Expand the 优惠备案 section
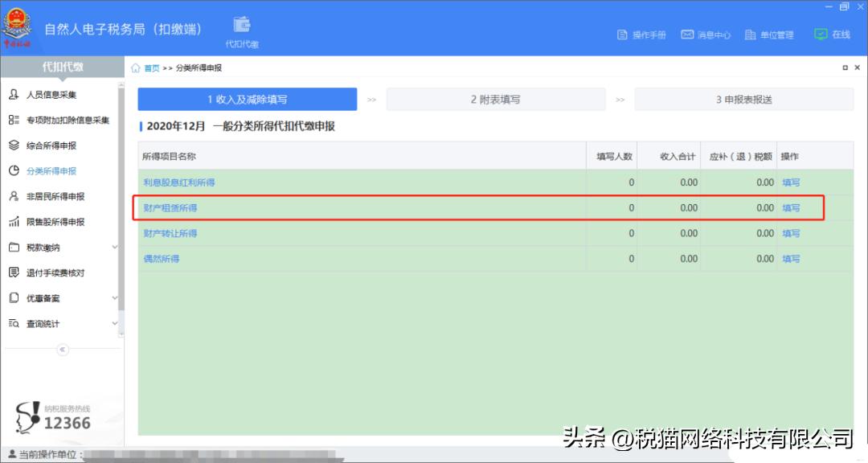Screen dimensions: 868x463 [x=43, y=298]
